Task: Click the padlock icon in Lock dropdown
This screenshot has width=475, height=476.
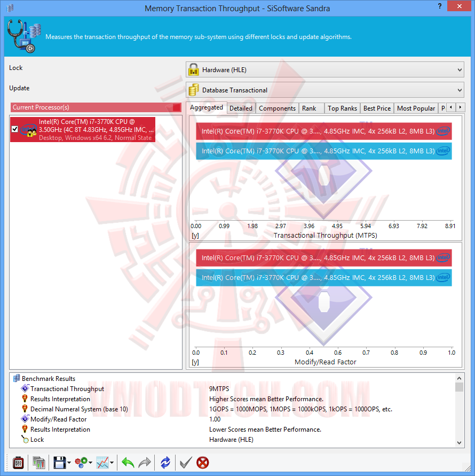Action: coord(193,69)
